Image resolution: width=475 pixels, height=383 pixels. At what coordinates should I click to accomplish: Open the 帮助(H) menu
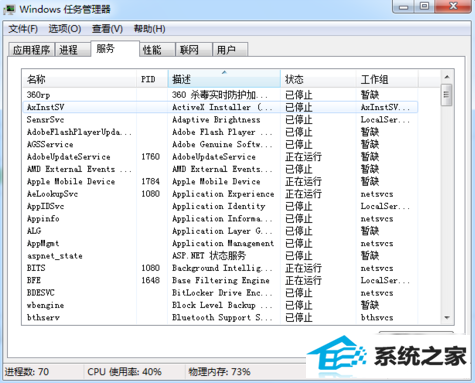coord(149,29)
